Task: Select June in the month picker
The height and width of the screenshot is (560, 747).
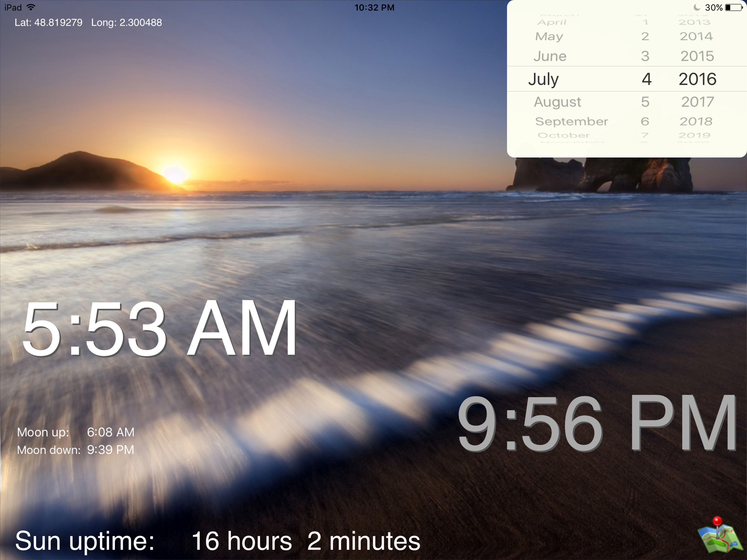Action: pyautogui.click(x=550, y=56)
